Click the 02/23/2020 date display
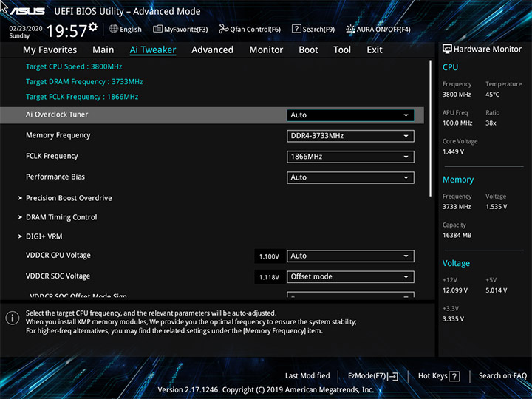Screen dimensions: 532x399 click(x=26, y=29)
